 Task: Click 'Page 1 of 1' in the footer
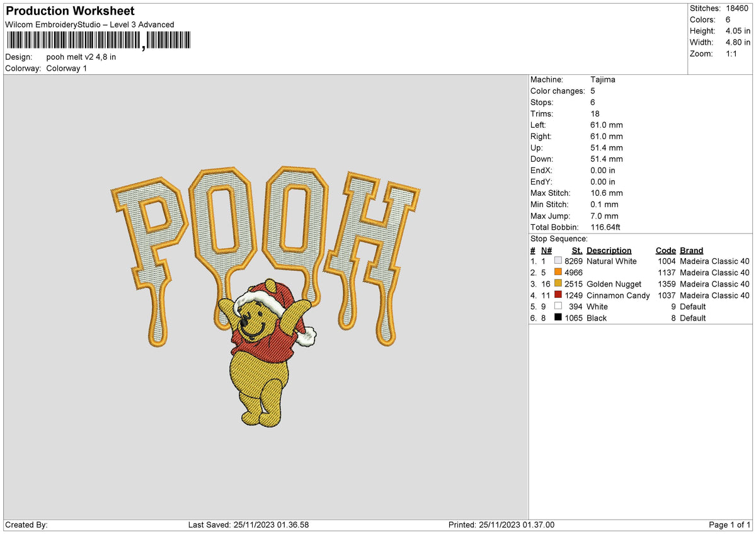[x=730, y=525]
